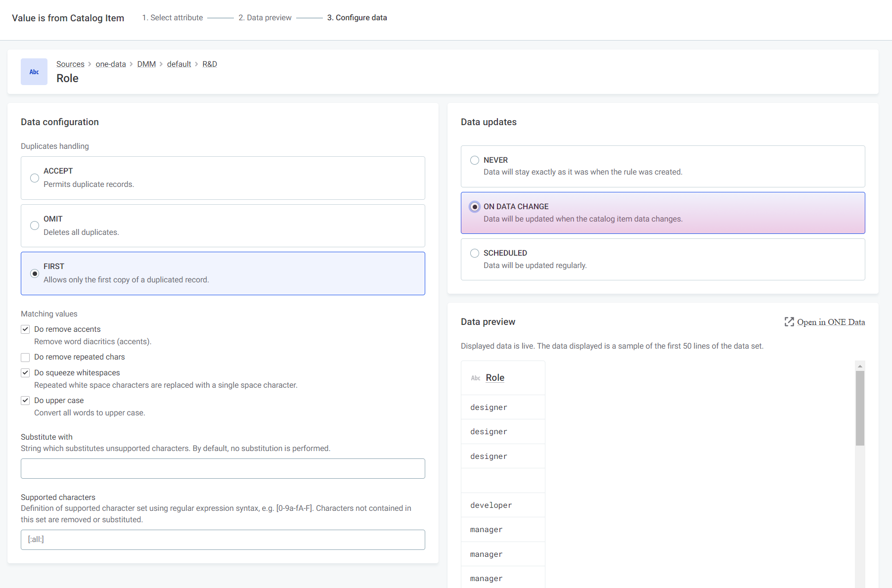Disable Do upper case checkbox
Screen dimensions: 892x588
click(25, 401)
